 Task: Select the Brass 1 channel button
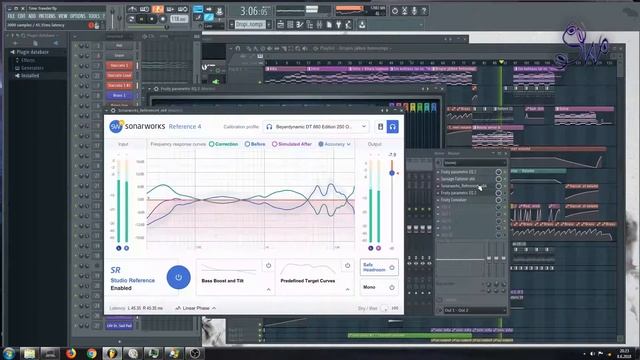click(119, 96)
